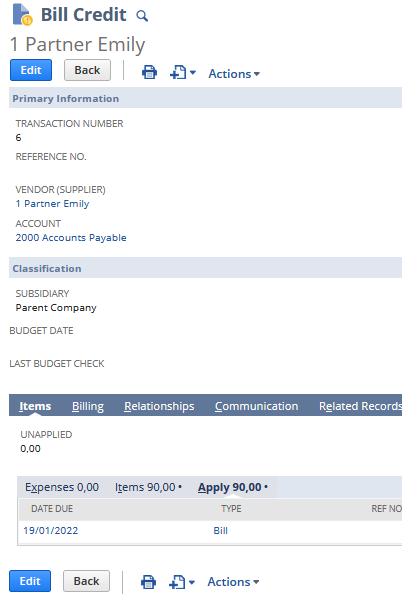Open the 1 Partner Emily vendor link
Screen dimensions: 402x601
point(53,204)
